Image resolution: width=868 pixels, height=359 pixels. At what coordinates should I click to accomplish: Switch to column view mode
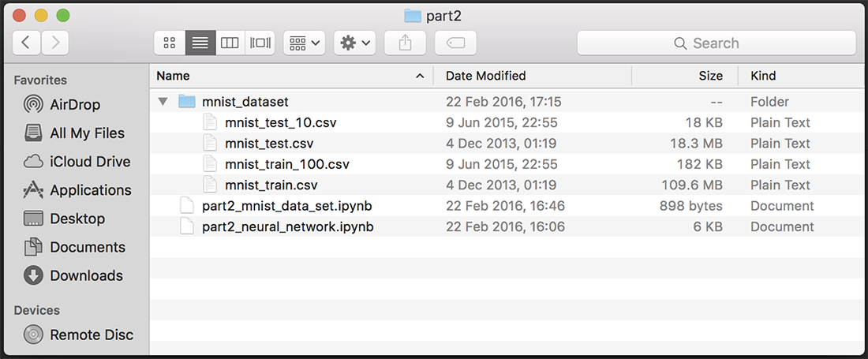click(x=230, y=43)
